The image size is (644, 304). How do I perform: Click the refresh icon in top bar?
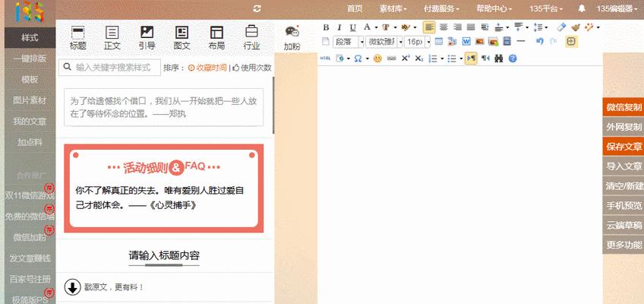point(257,8)
